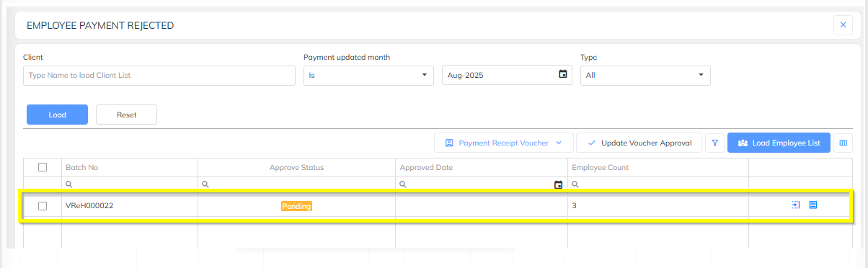Open the Type dropdown showing All
This screenshot has height=268, width=868.
(x=645, y=75)
